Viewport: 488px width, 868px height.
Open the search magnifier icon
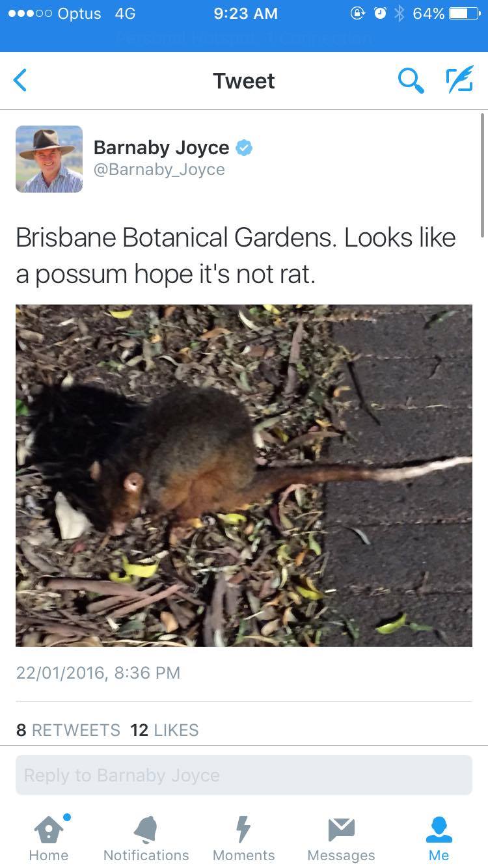(411, 81)
